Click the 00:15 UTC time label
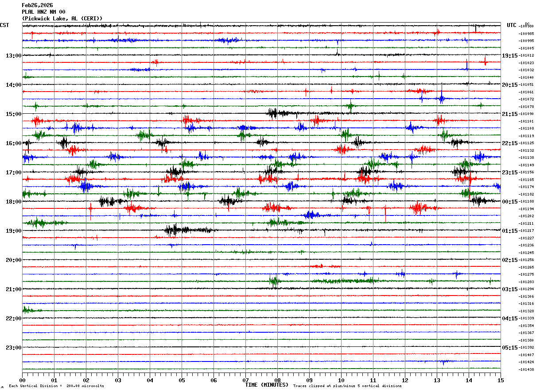This screenshot has width=536, height=392. (x=509, y=202)
